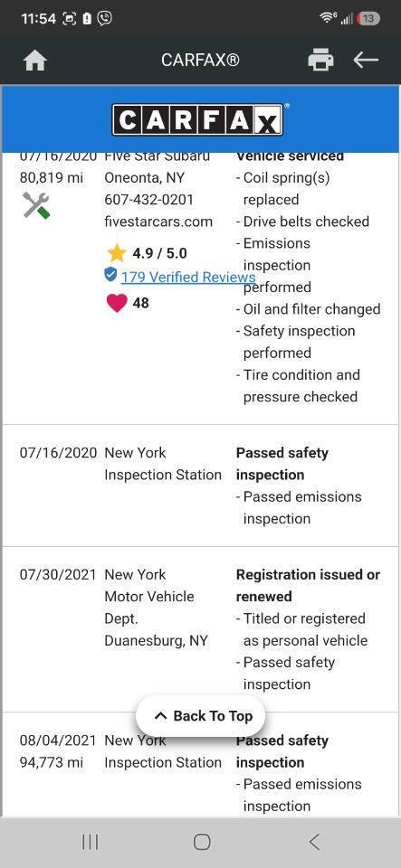Tap Back To Top button
This screenshot has height=868, width=401.
pyautogui.click(x=201, y=716)
